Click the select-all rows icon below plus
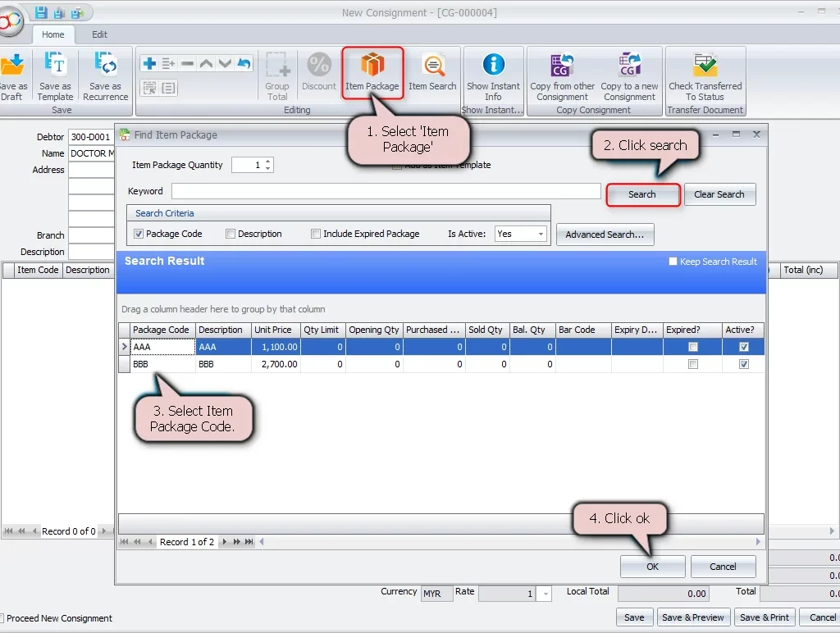 pyautogui.click(x=149, y=88)
